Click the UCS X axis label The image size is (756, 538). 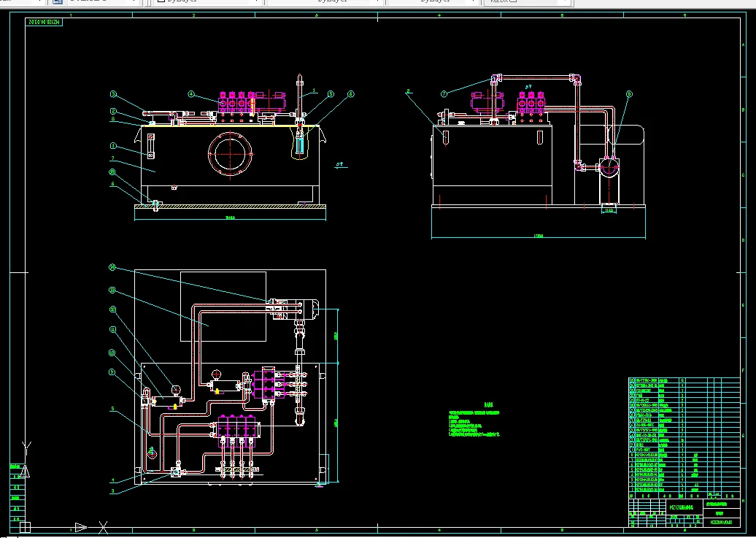(103, 527)
